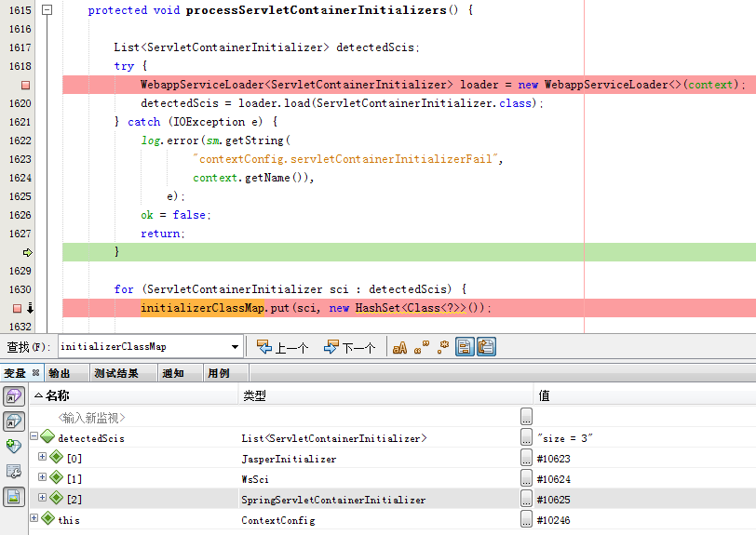Click detectedScis declaration on line 1617
This screenshot has width=756, height=535.
tap(375, 47)
